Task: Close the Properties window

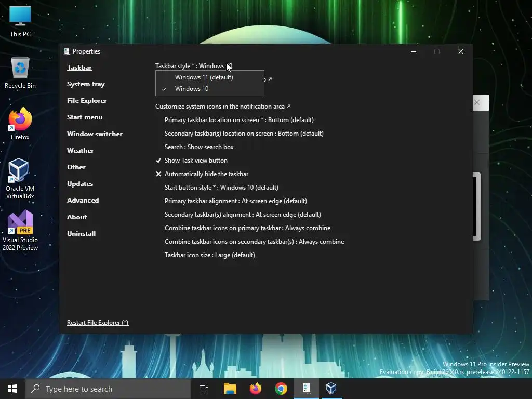Action: 461,51
